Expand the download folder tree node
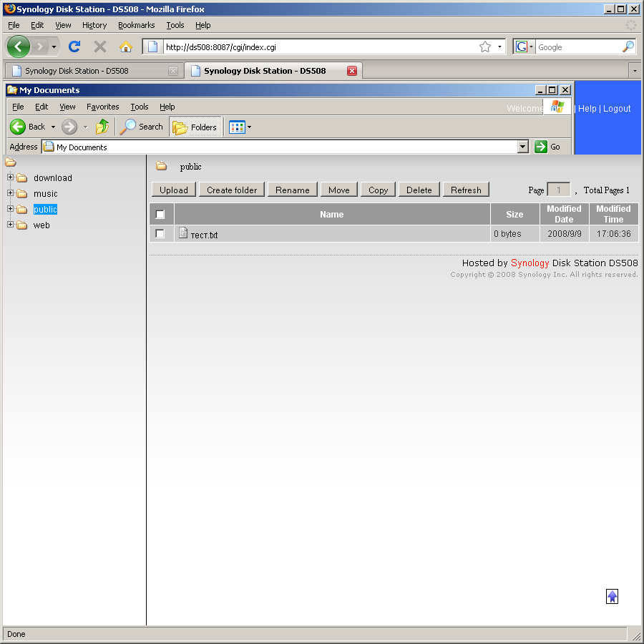 click(10, 177)
